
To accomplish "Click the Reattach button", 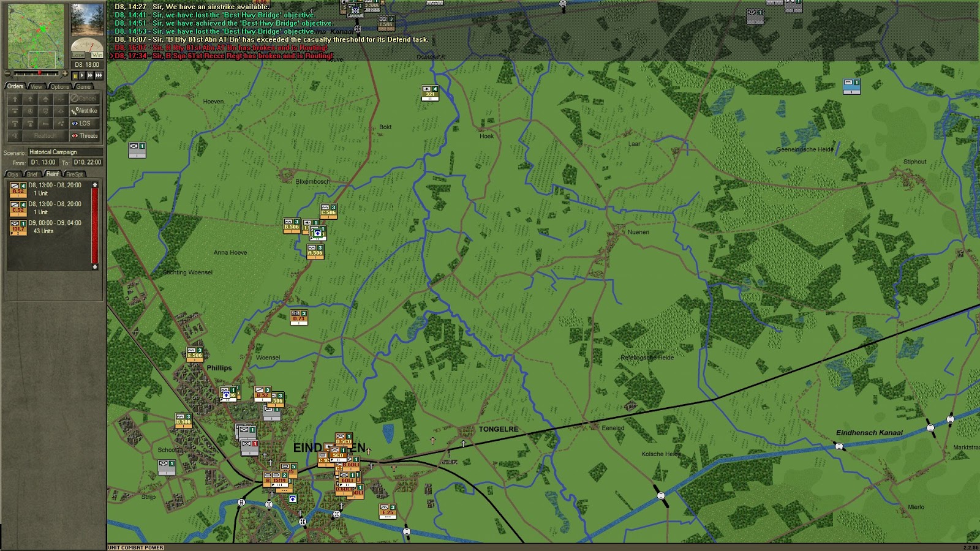I will point(45,136).
